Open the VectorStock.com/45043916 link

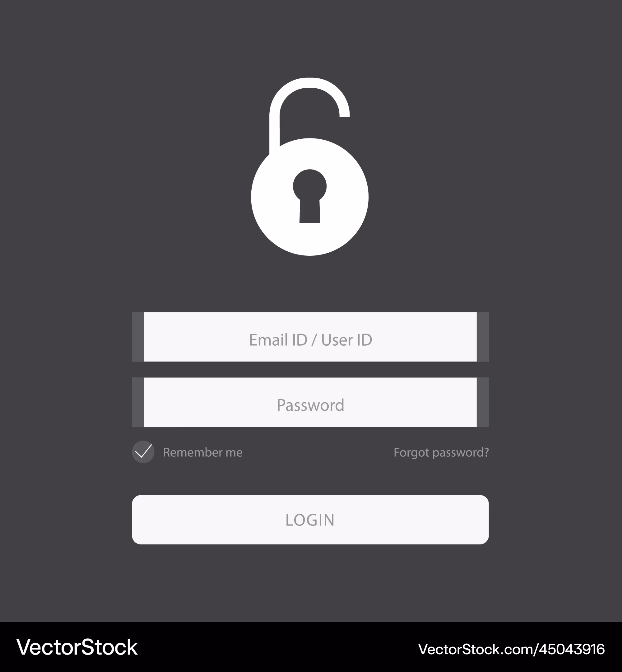511,649
